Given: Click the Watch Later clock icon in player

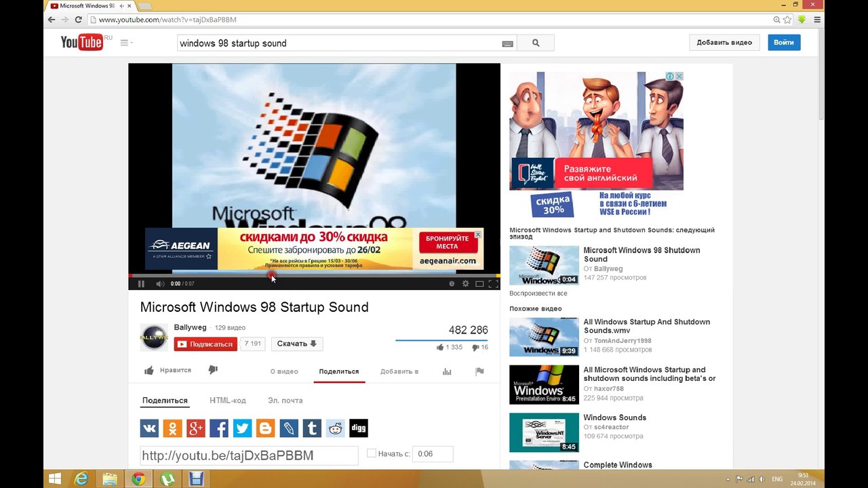Looking at the screenshot, I should [x=452, y=284].
